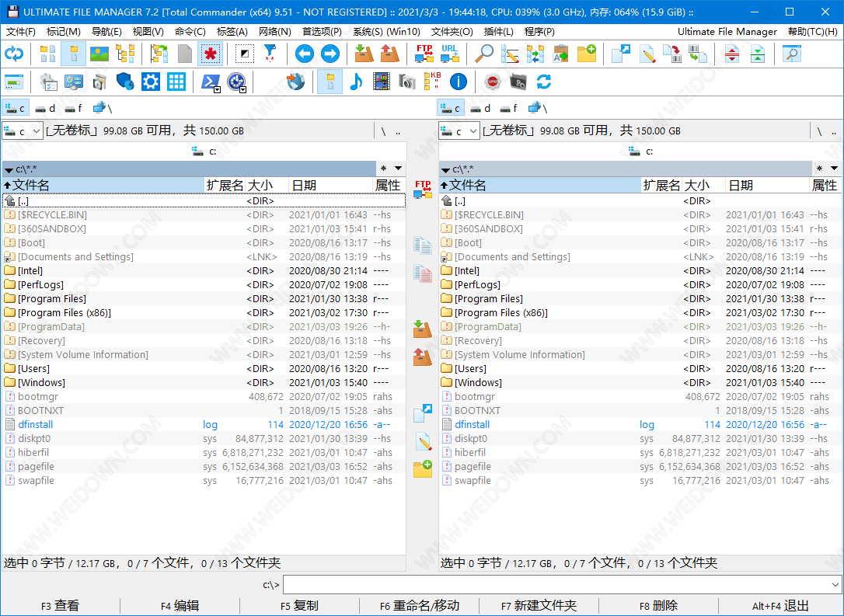Select [Program Files] in right panel
Screen dimensions: 844x616
tap(640, 298)
